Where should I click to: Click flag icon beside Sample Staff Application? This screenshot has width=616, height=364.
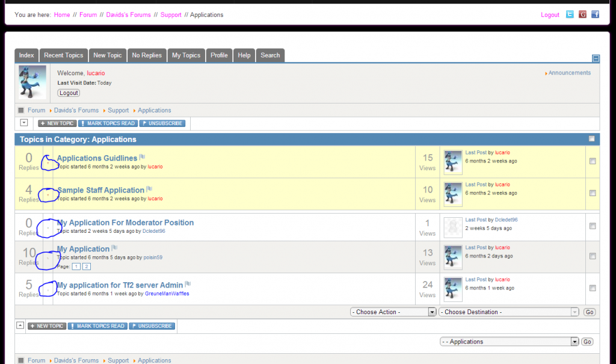(149, 190)
